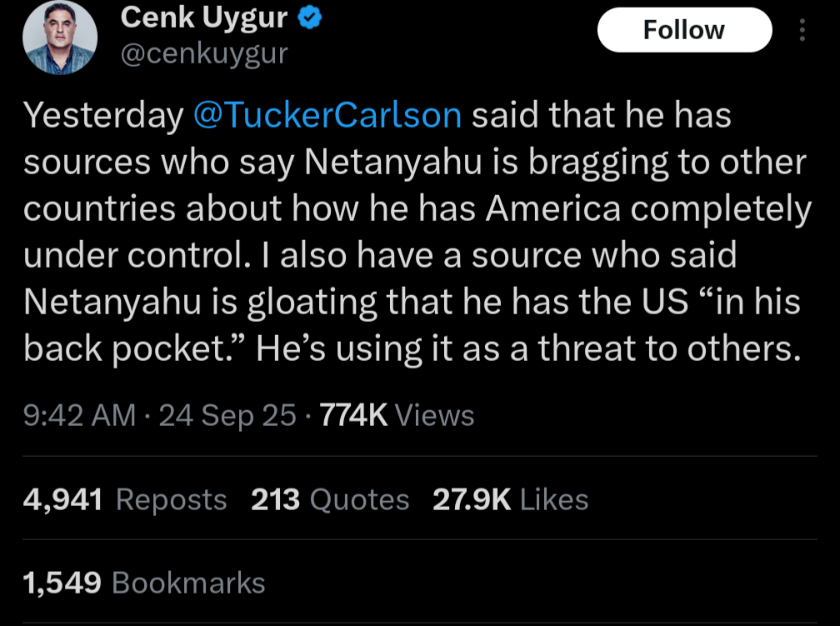Click the Bookmarks label text

tap(188, 583)
